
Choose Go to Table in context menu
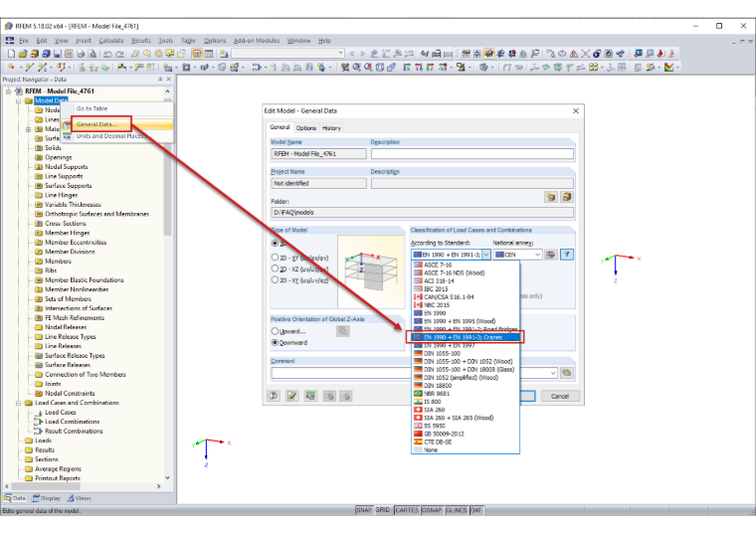[92, 109]
